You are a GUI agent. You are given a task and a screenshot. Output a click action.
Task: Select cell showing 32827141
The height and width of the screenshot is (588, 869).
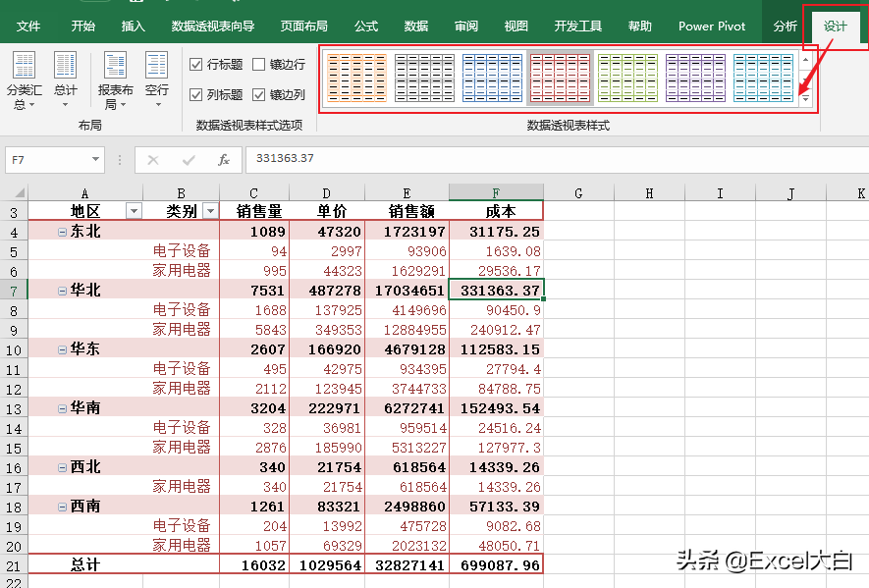tap(407, 565)
